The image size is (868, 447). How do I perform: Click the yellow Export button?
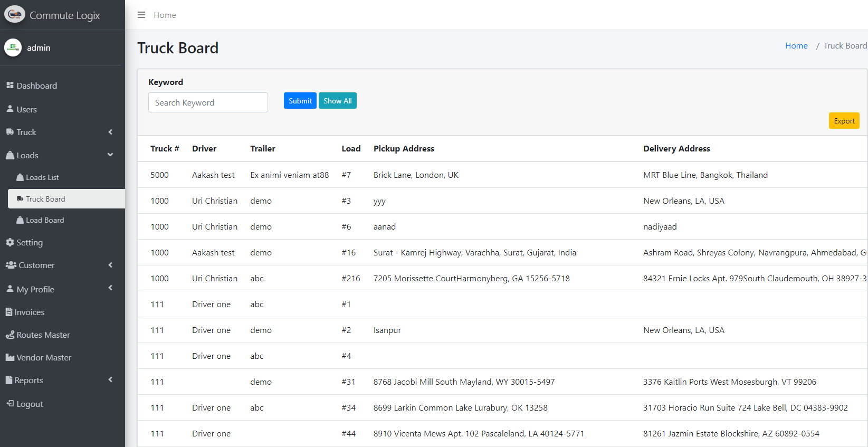844,121
